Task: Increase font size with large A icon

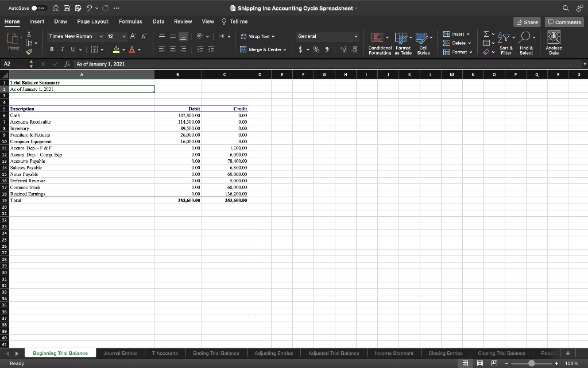Action: coord(133,36)
